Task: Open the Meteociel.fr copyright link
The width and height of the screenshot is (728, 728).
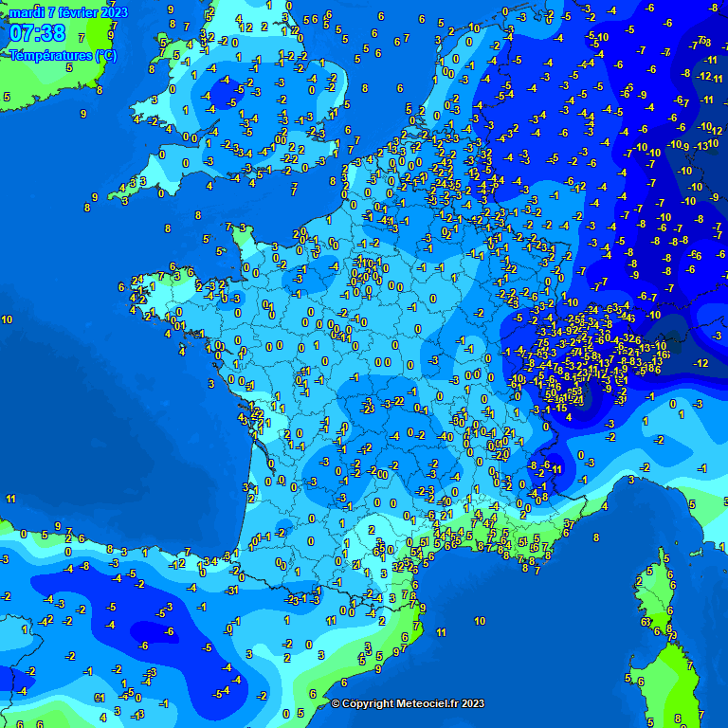Action: [x=408, y=703]
